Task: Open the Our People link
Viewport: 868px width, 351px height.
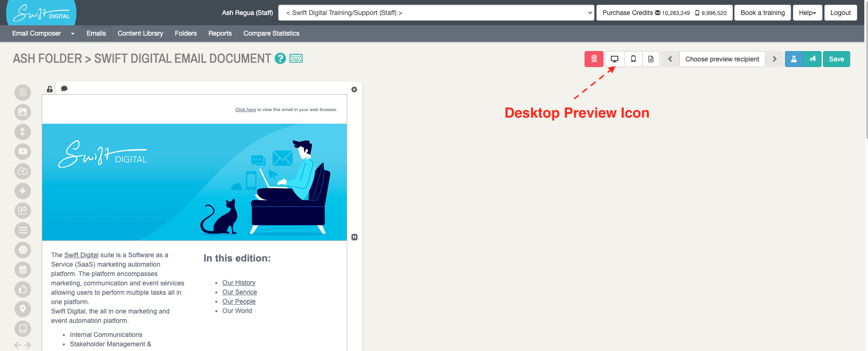Action: point(239,301)
